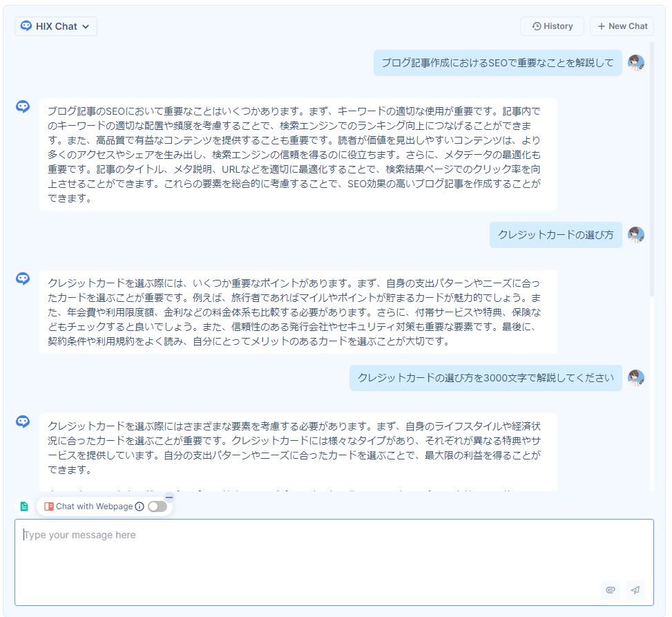Viewport: 672px width, 617px height.
Task: Collapse the Chat with Webpage bar
Action: pos(169,497)
